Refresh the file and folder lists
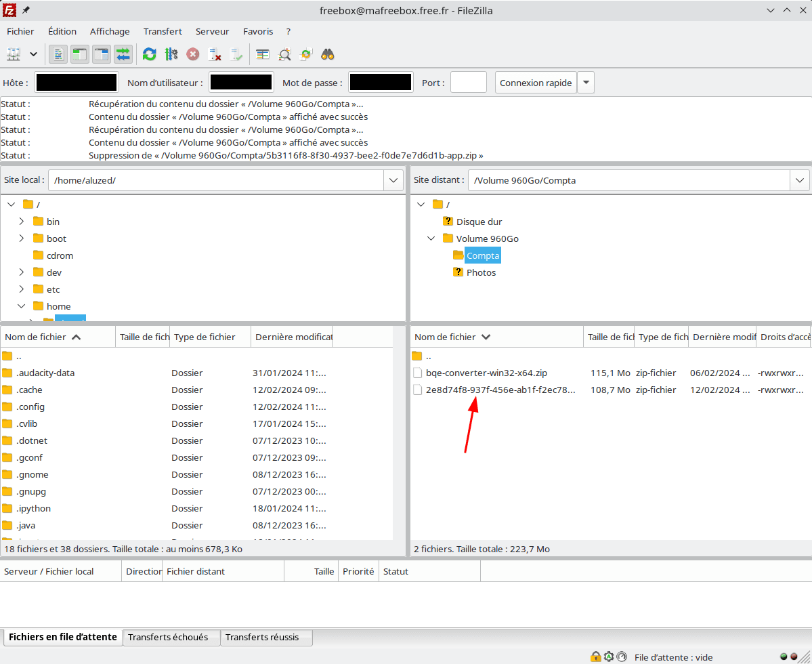 coord(150,54)
